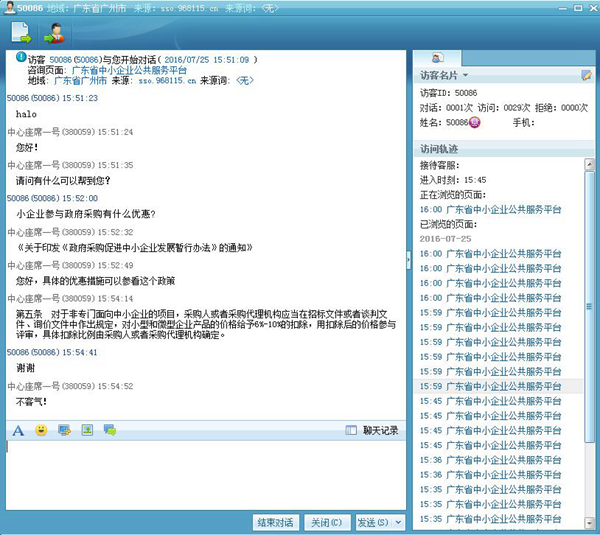
Task: Select the visitor info tab
Action: (439, 58)
